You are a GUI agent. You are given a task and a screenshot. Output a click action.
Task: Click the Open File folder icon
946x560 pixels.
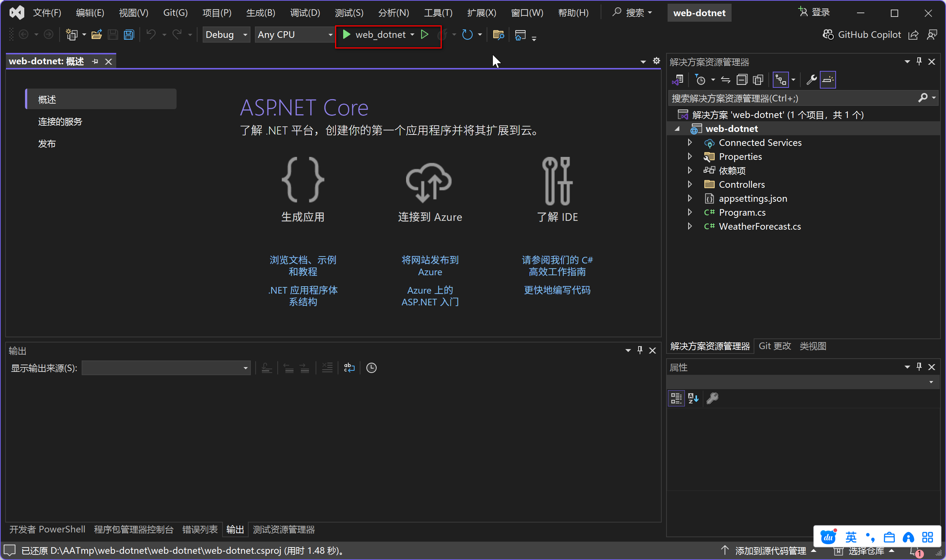pyautogui.click(x=97, y=35)
